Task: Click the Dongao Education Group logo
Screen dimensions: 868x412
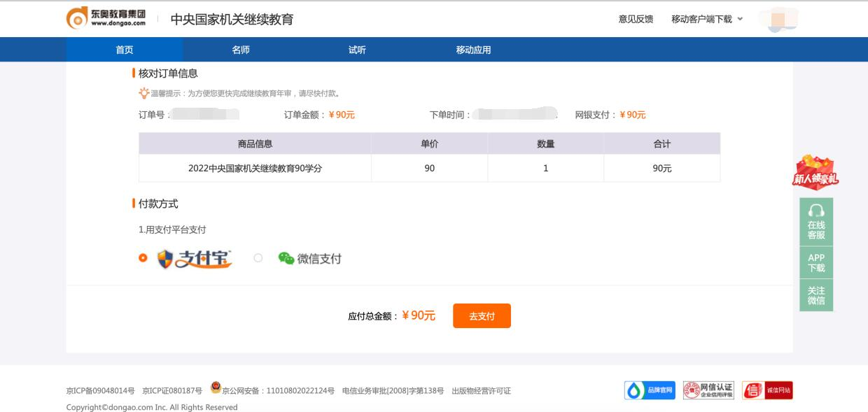Action: [x=106, y=20]
